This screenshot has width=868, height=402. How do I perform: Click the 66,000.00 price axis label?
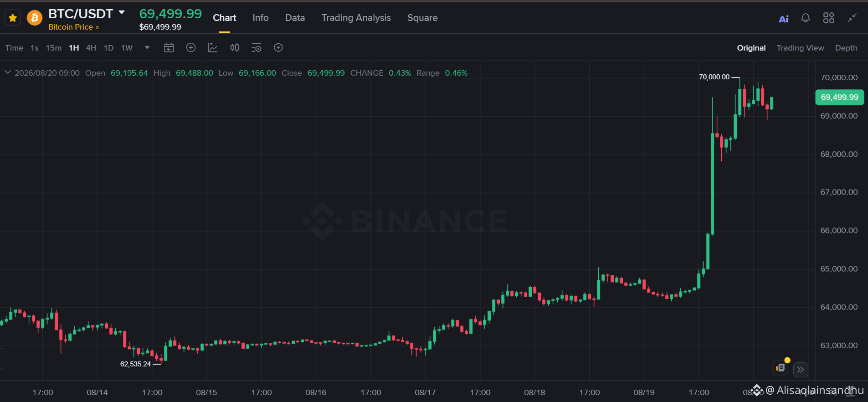tap(839, 231)
